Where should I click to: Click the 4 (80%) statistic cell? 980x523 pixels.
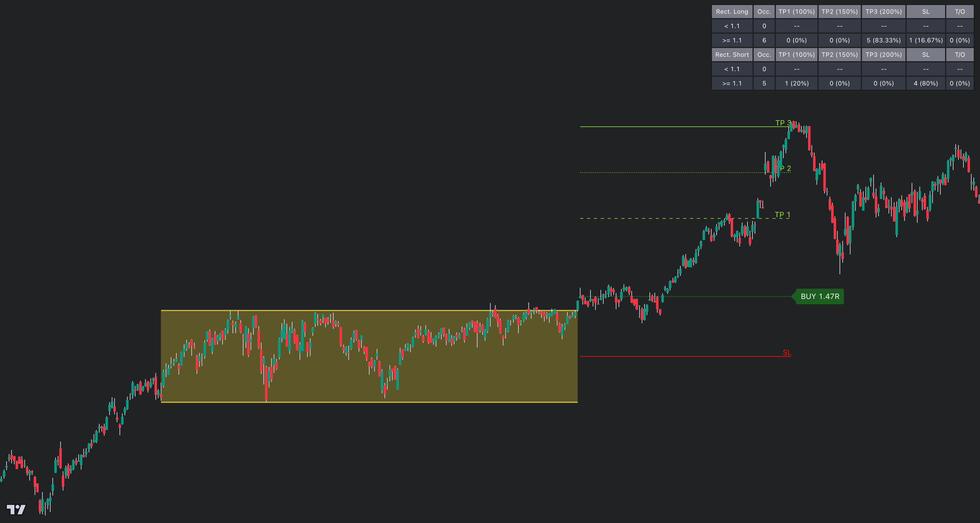click(926, 83)
